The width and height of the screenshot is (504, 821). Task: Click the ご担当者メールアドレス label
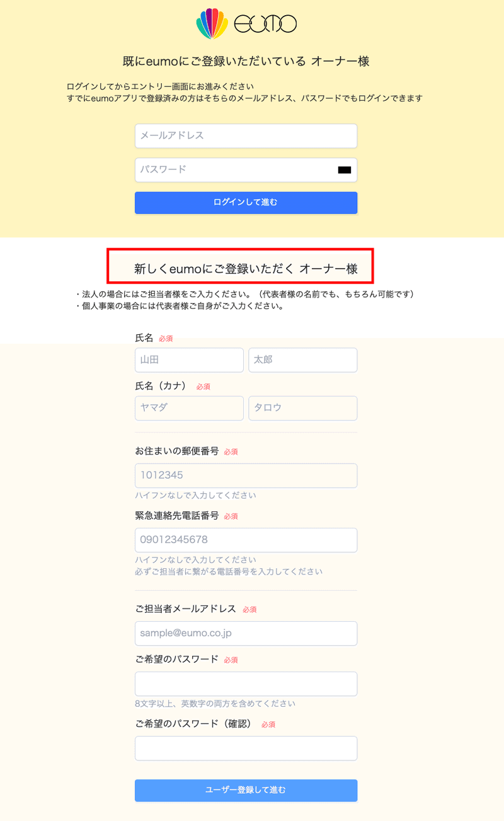[186, 608]
